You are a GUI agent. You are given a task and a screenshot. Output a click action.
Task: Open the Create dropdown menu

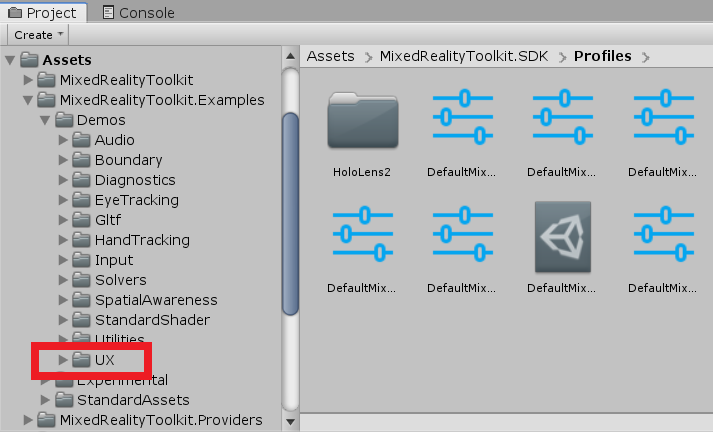(38, 35)
